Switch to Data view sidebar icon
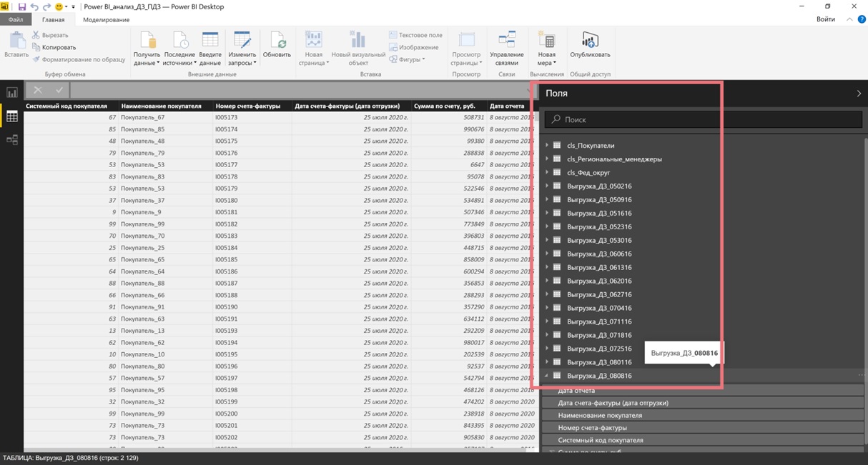The image size is (868, 465). tap(12, 116)
